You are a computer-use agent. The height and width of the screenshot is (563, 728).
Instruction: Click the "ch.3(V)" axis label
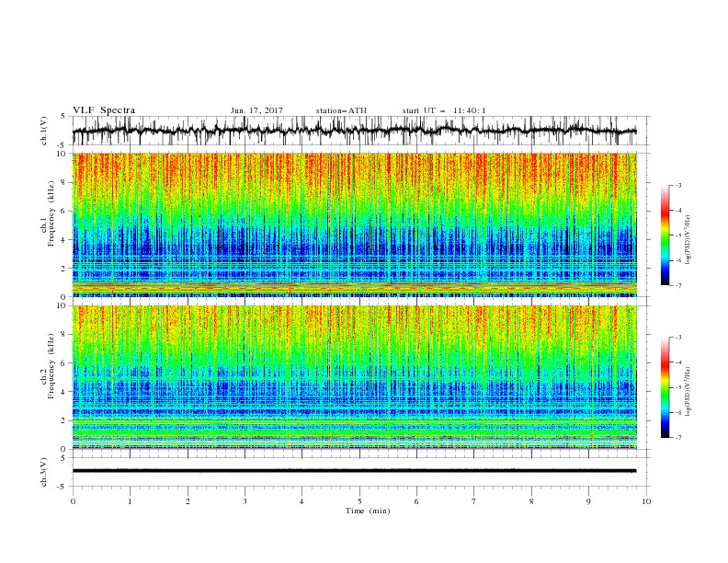44,472
